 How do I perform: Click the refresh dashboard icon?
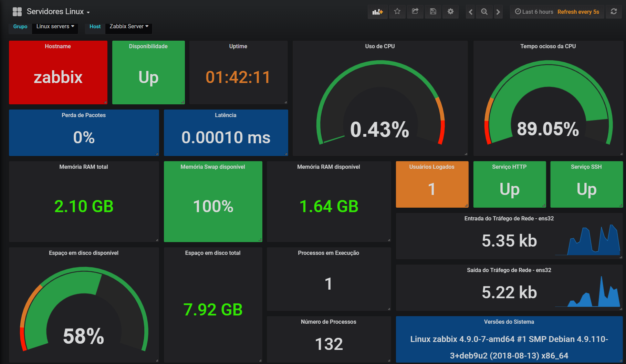point(614,12)
